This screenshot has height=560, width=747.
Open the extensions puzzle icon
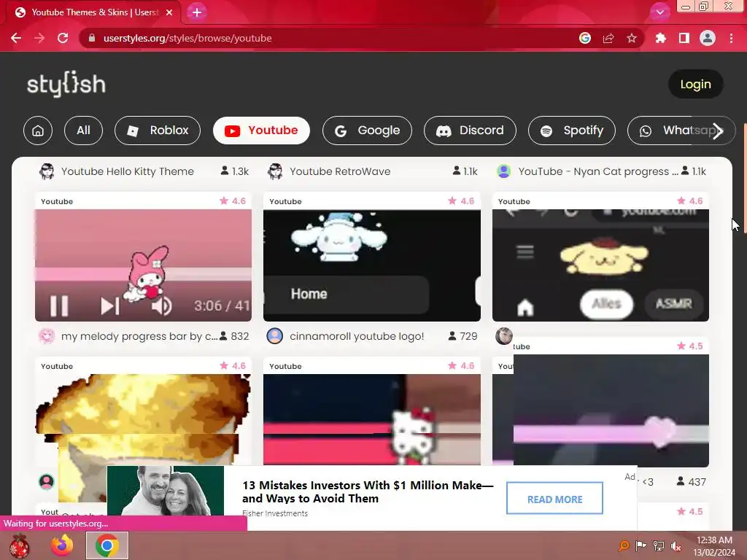tap(661, 38)
